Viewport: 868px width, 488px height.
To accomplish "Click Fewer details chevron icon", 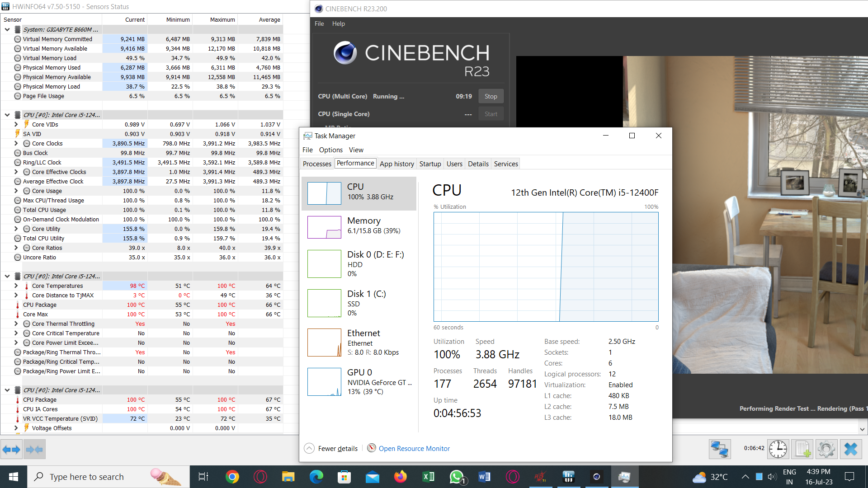I will (309, 448).
